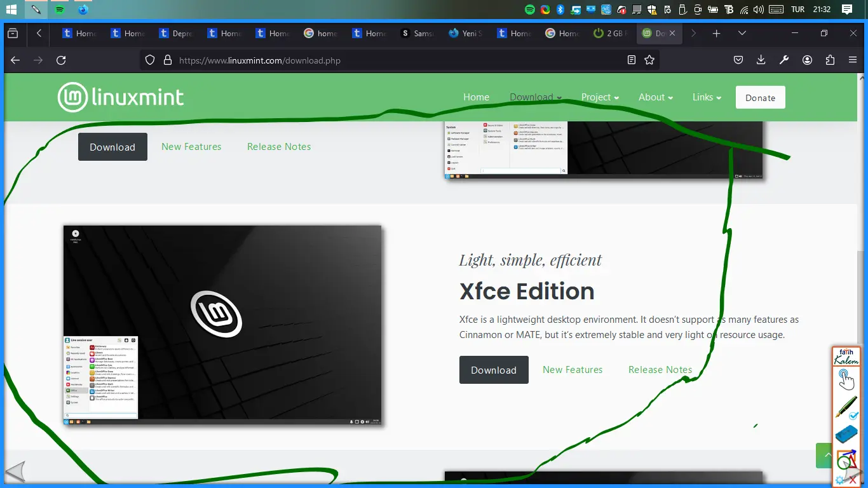The width and height of the screenshot is (868, 488).
Task: Close the active Linux Mint tab
Action: pos(672,34)
